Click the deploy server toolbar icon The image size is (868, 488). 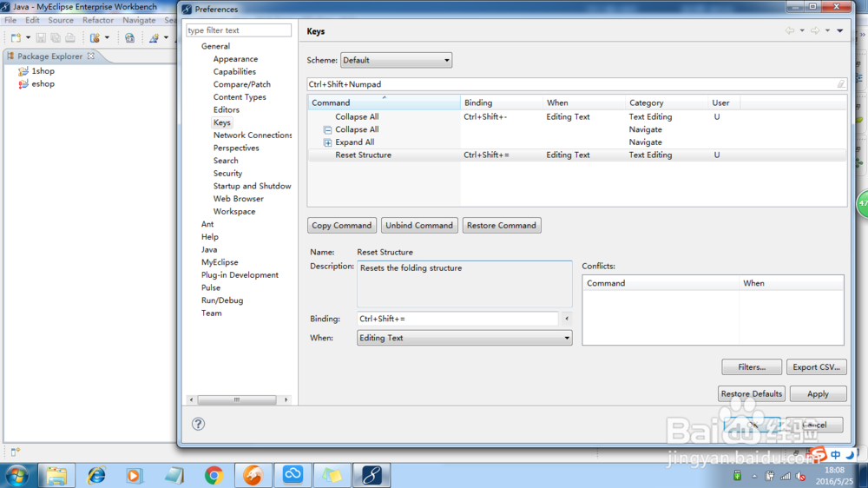pos(95,37)
